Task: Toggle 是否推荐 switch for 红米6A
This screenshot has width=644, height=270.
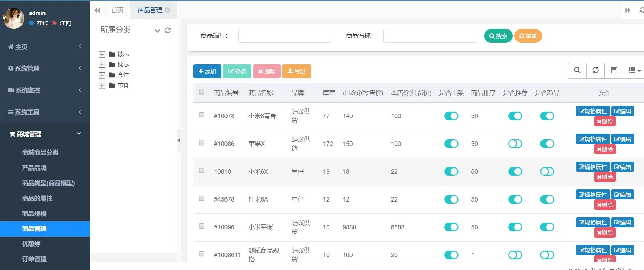Action: click(515, 199)
